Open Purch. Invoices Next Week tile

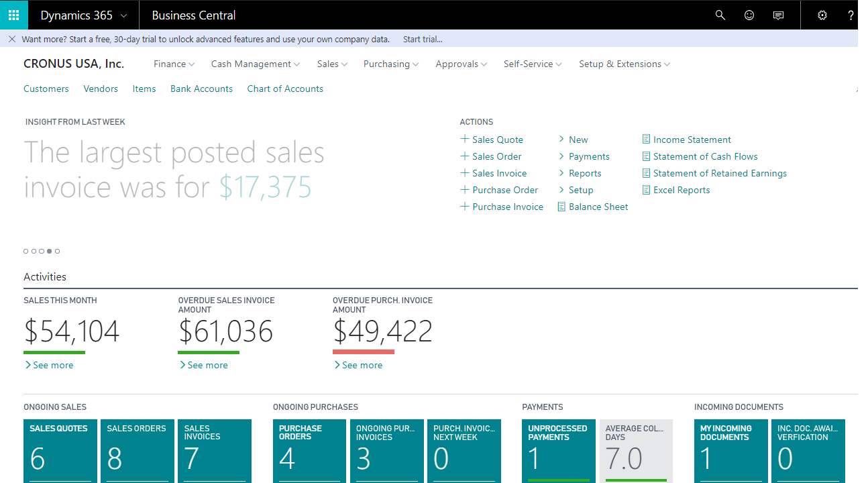tap(464, 451)
